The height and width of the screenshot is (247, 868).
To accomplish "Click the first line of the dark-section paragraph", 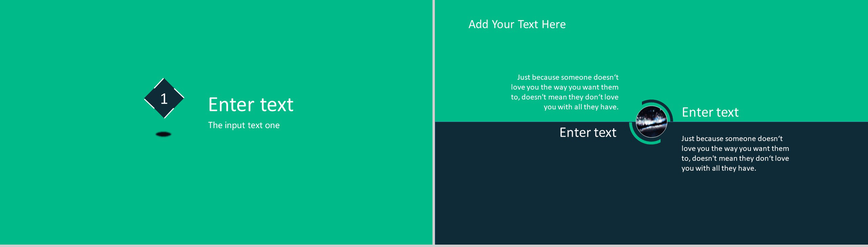I will (732, 139).
